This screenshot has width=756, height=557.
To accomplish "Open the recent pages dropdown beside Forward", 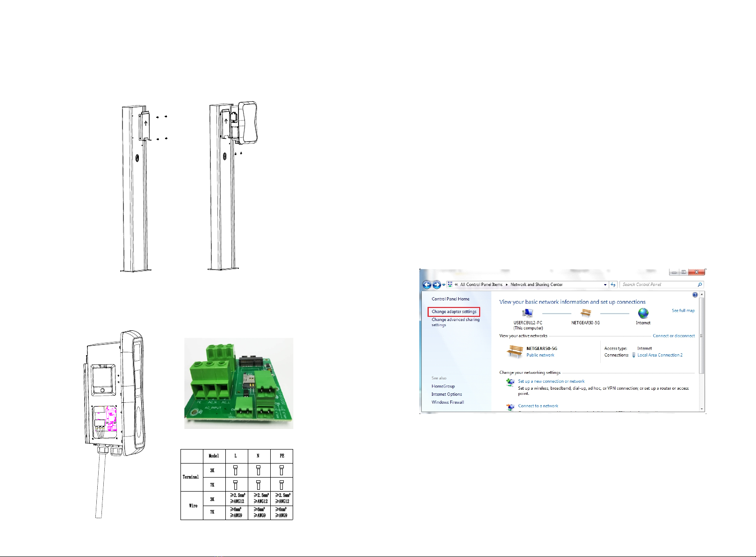I will pyautogui.click(x=444, y=285).
